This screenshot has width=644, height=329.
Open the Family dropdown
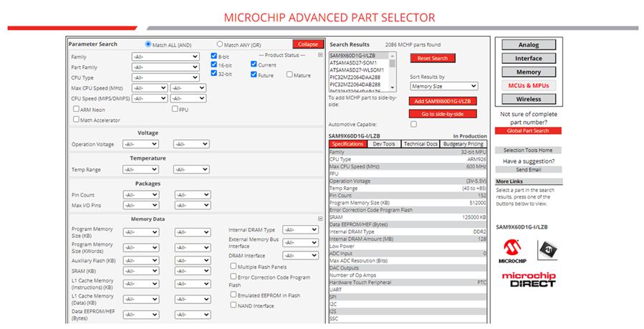[164, 57]
